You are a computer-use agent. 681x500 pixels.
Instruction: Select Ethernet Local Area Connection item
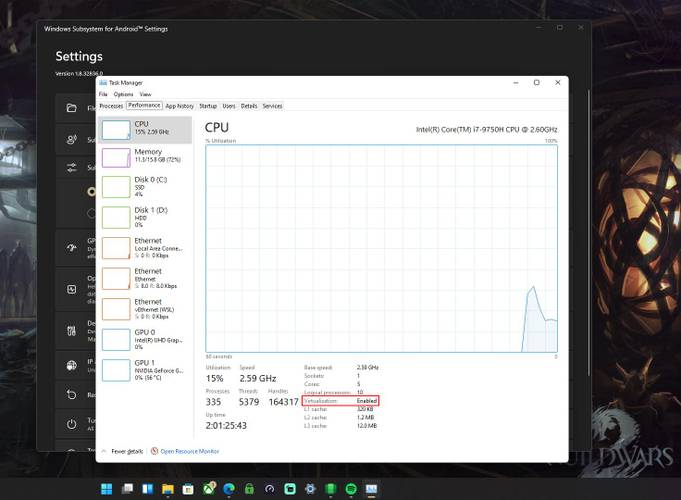click(x=145, y=248)
